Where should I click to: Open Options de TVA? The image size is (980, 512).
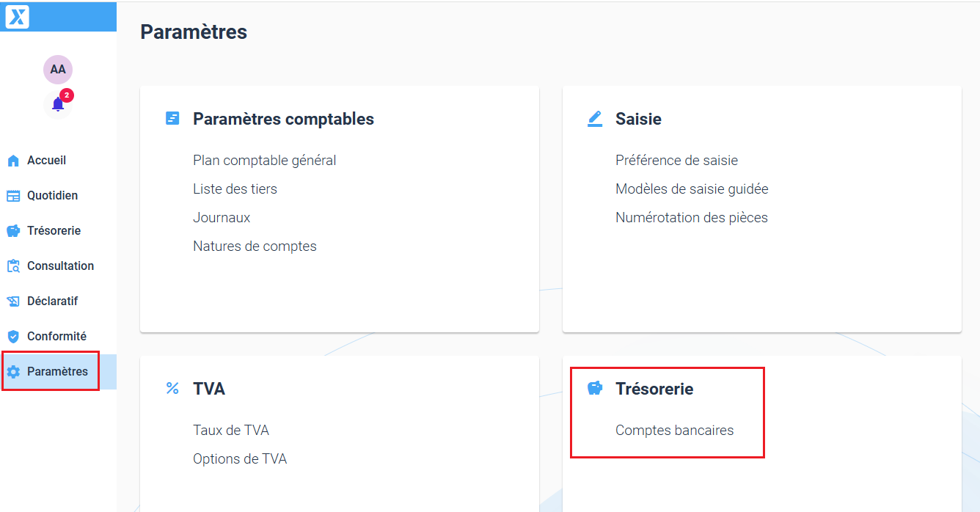tap(240, 458)
